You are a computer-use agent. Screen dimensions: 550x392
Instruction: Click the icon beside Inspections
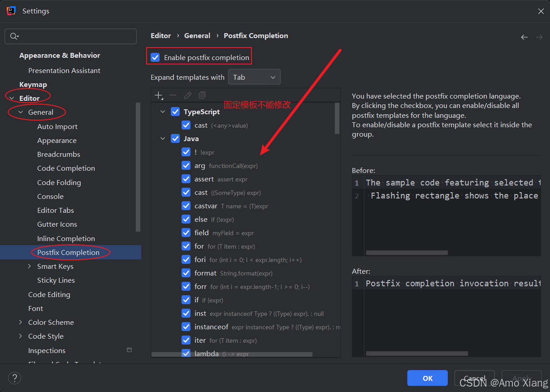click(130, 350)
